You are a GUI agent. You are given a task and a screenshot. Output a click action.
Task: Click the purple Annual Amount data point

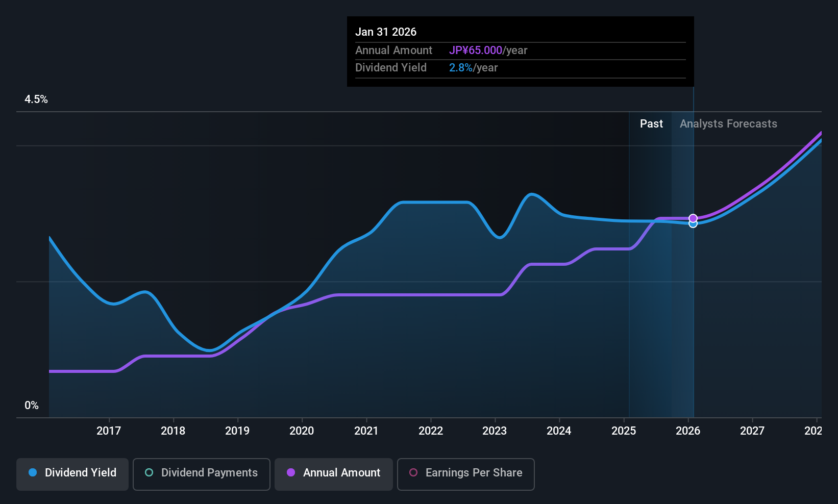click(x=693, y=218)
